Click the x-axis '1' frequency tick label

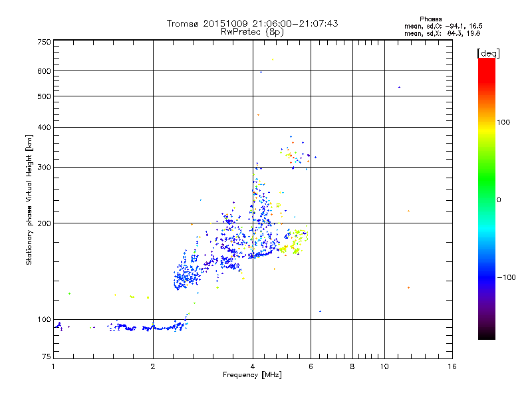click(53, 366)
